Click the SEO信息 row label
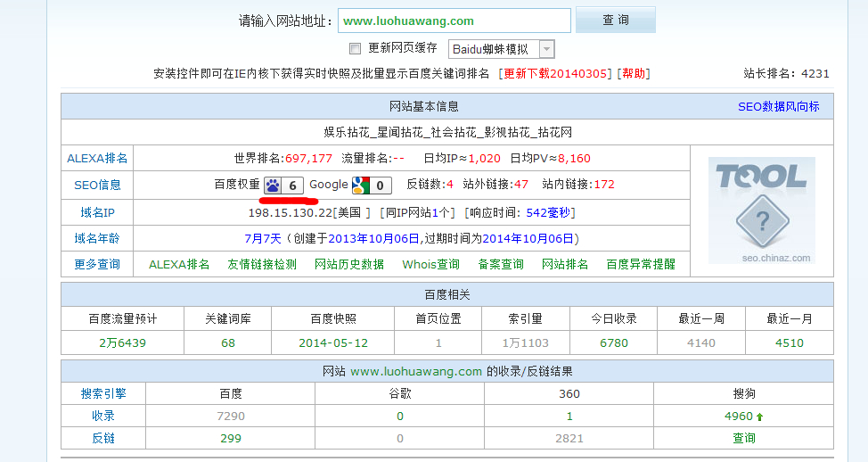 (97, 185)
